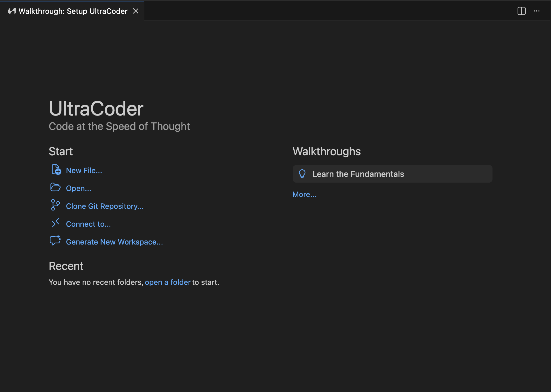
Task: Click the Open folder icon
Action: pos(55,187)
